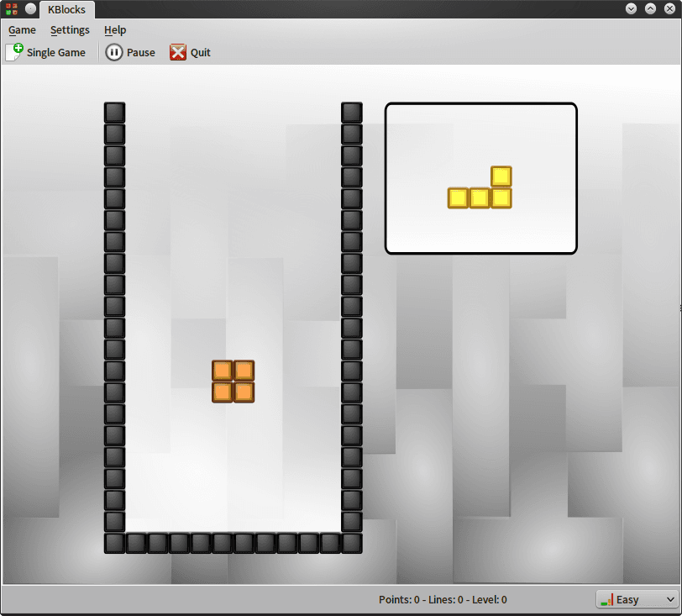Click the falling orange square block
Image resolution: width=682 pixels, height=616 pixels.
[233, 382]
